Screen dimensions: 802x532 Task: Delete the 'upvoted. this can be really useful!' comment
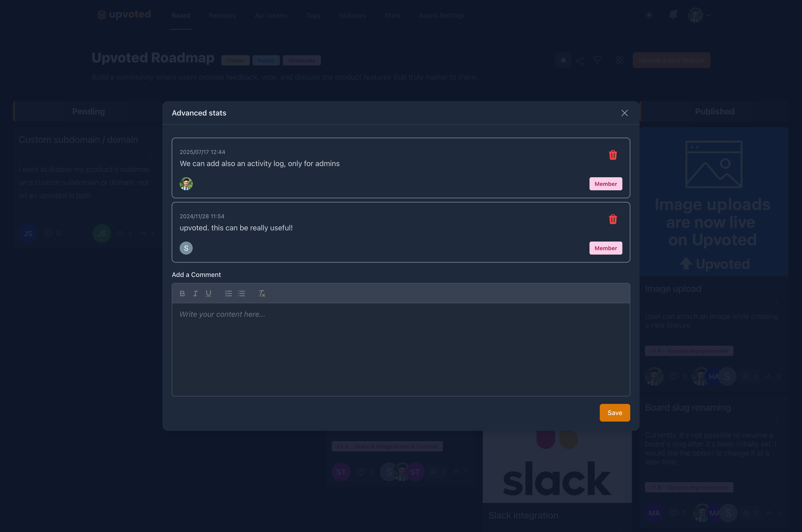click(x=613, y=219)
